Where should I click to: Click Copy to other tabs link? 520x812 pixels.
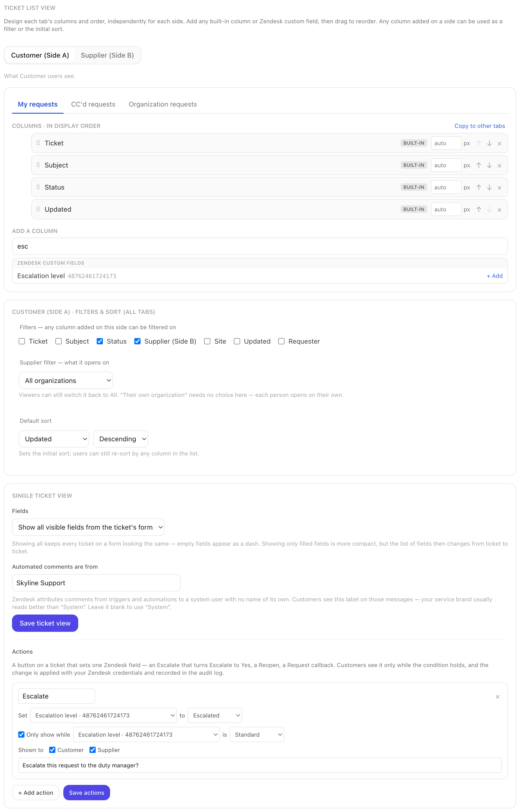pos(479,126)
